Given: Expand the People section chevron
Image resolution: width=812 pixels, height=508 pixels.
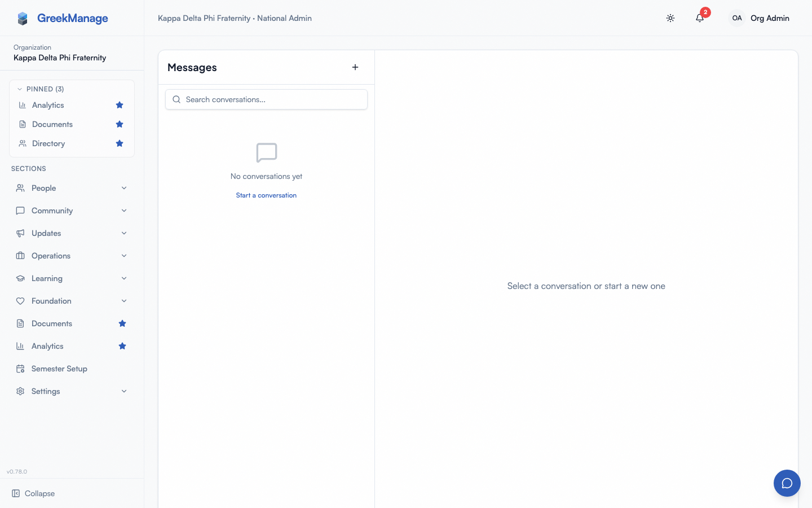Looking at the screenshot, I should coord(124,188).
